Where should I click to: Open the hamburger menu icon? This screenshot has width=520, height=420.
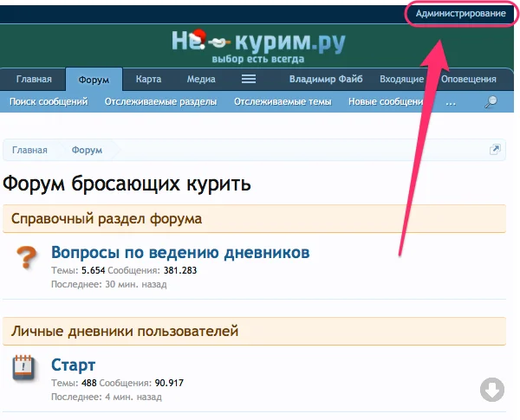(x=249, y=79)
